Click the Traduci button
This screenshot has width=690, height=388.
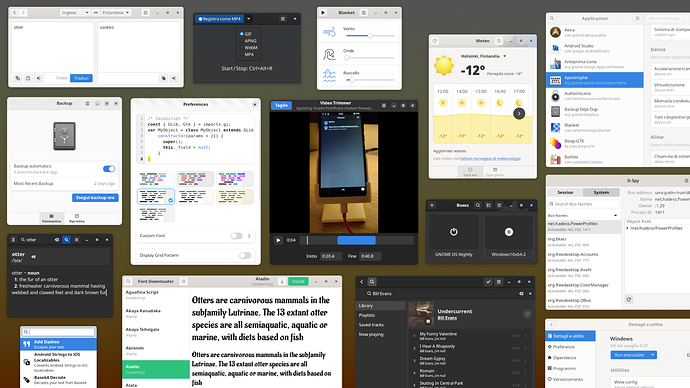(81, 78)
